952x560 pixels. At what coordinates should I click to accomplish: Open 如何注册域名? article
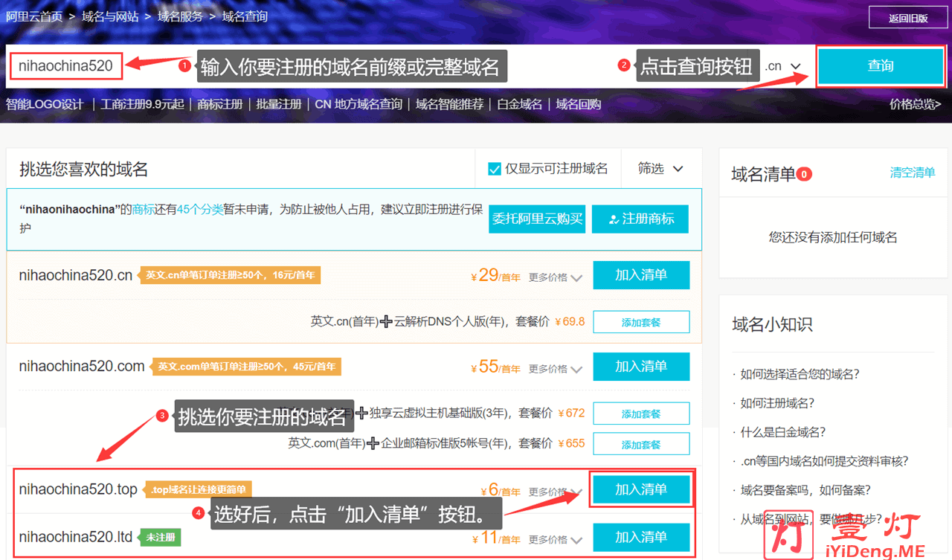coord(777,403)
